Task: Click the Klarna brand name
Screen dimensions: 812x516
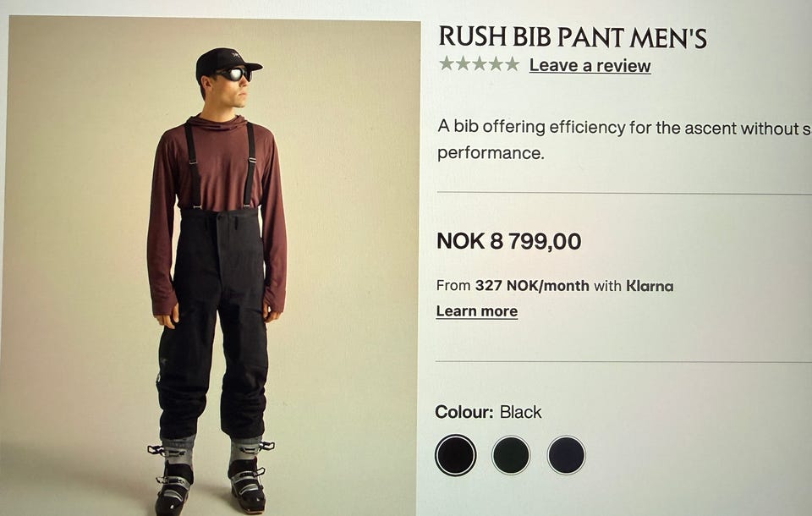Action: [650, 286]
